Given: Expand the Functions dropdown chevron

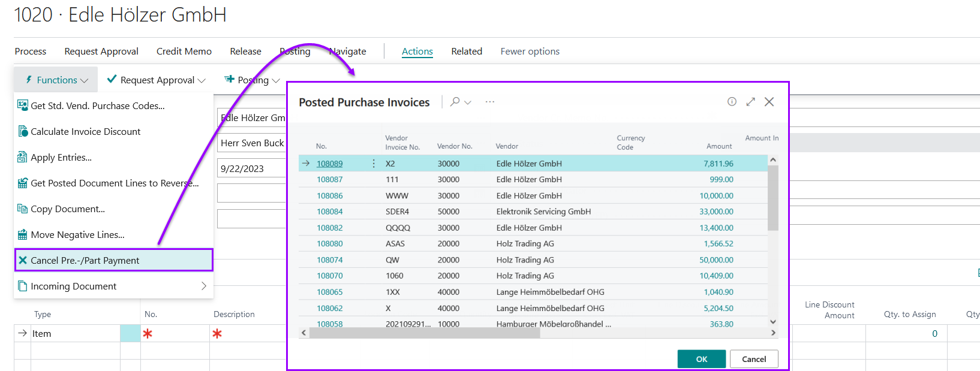Looking at the screenshot, I should [84, 80].
